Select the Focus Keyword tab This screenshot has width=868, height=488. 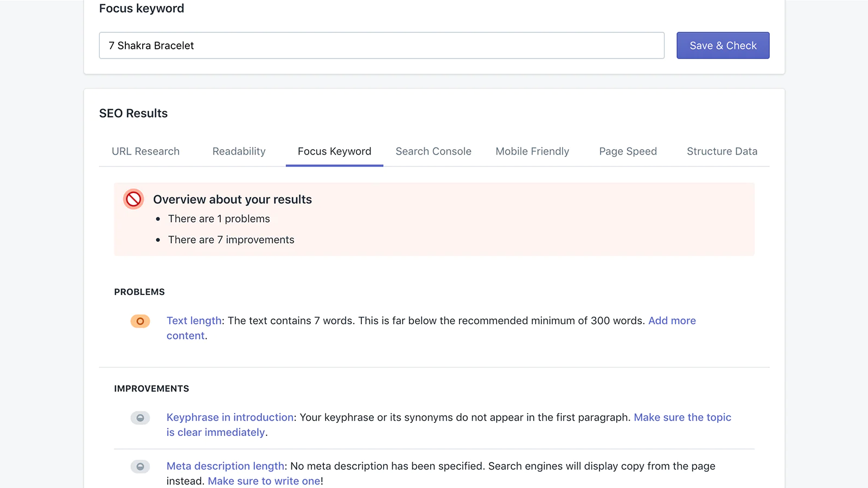coord(334,151)
